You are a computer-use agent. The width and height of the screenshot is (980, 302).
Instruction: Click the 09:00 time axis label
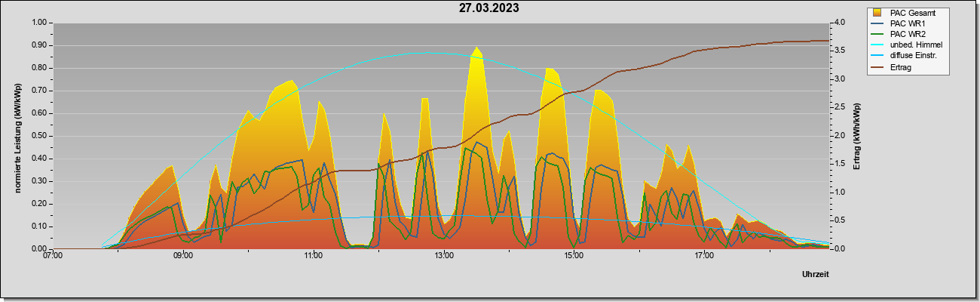coord(183,256)
